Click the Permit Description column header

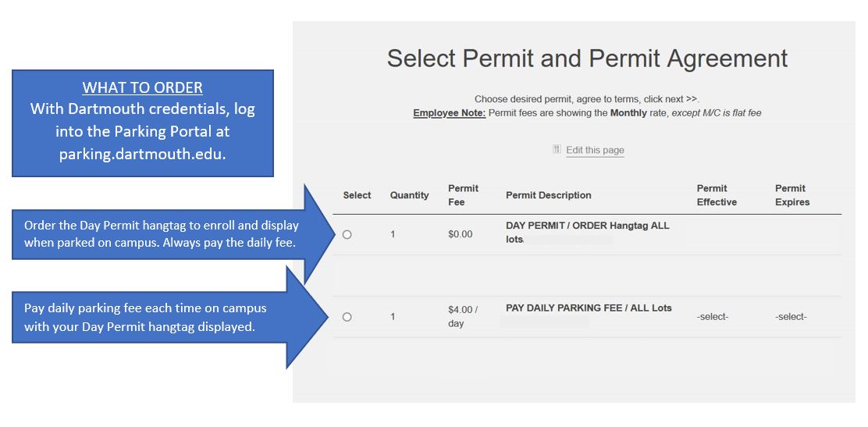[549, 195]
